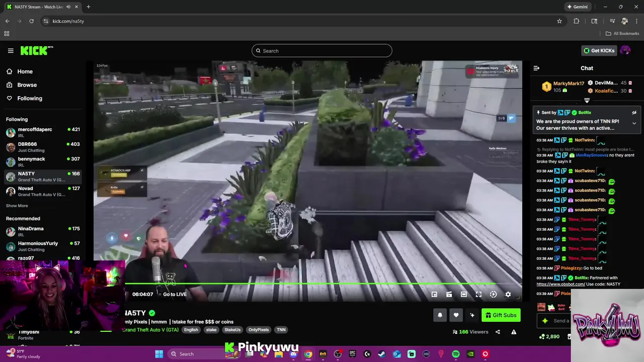Viewport: 644px width, 362px height.
Task: Open Discord from the taskbar
Action: [293, 354]
